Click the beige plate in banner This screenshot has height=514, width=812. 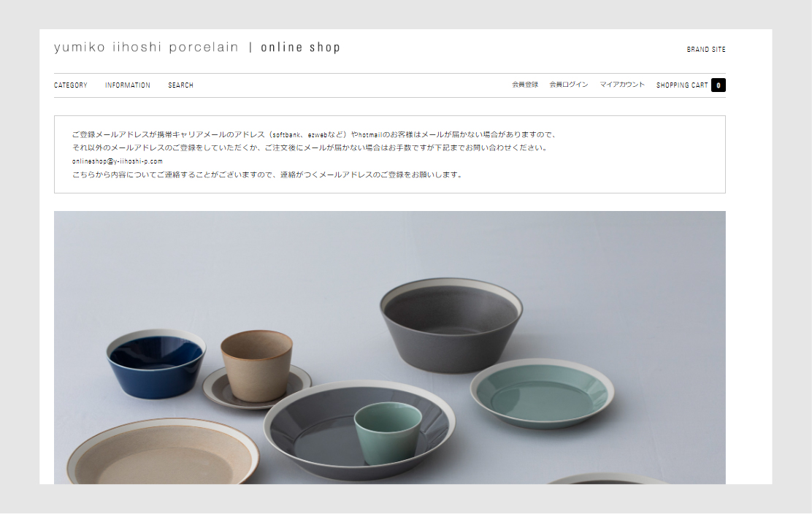click(x=163, y=453)
